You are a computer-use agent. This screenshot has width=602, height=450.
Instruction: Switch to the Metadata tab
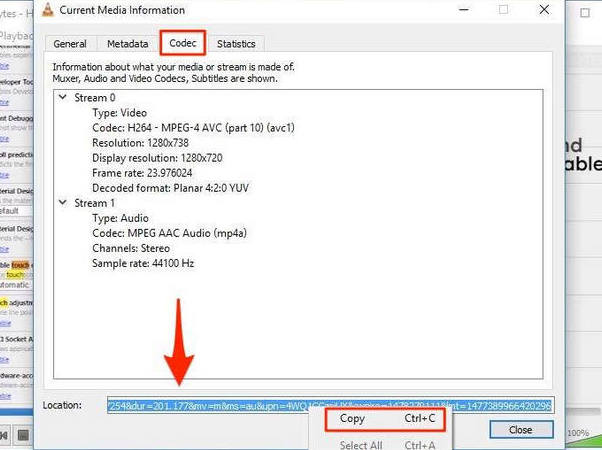click(127, 44)
